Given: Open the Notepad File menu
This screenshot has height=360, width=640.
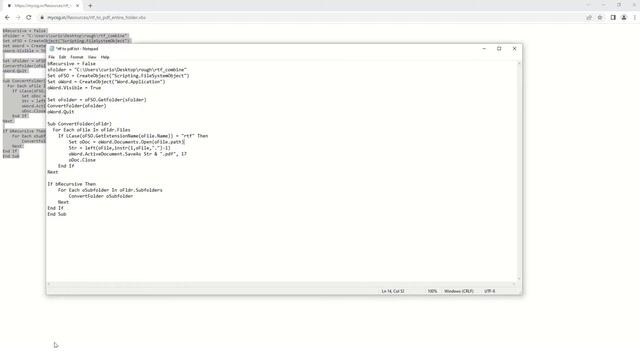Looking at the screenshot, I should tap(51, 57).
